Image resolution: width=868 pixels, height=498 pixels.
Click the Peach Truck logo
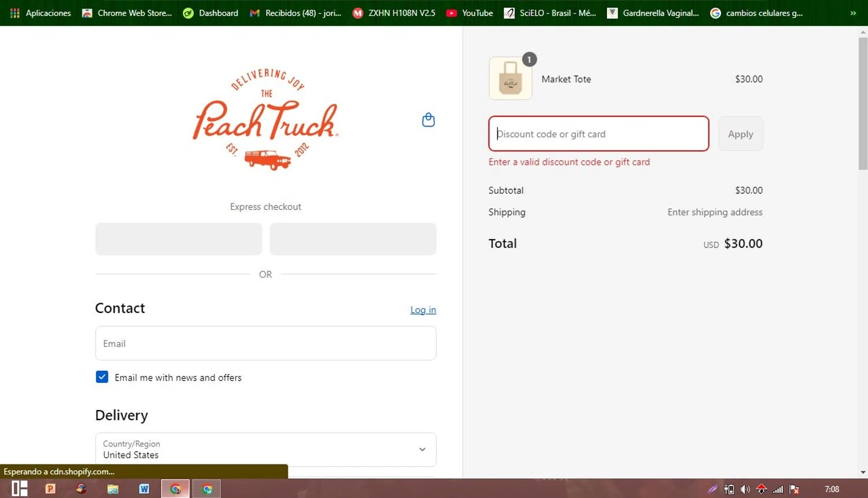[x=266, y=119]
